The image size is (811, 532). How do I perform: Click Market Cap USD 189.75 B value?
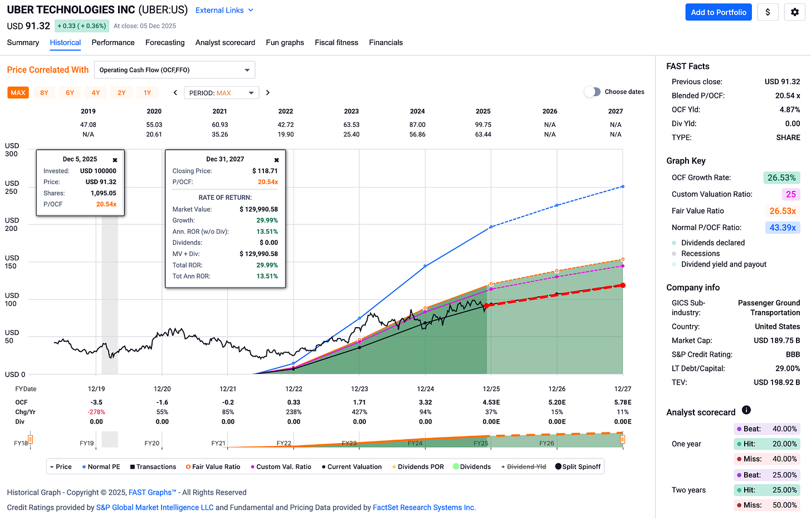[x=777, y=341]
